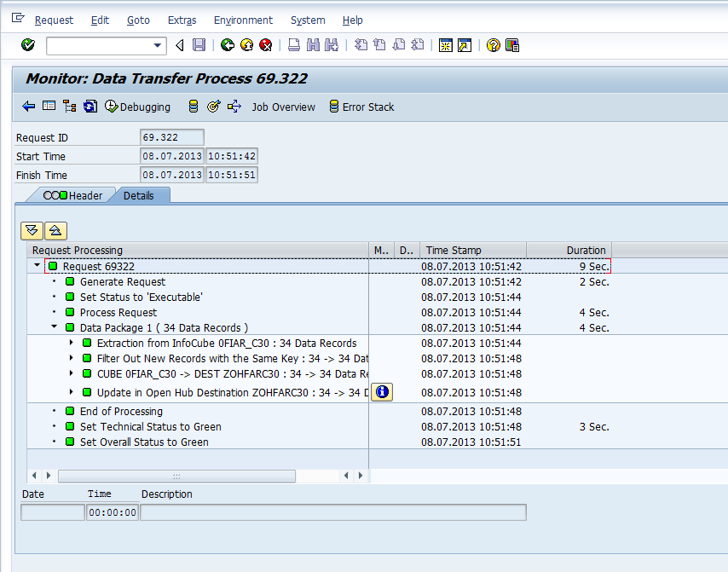Start the Debugging function
The width and height of the screenshot is (728, 572).
coord(136,107)
